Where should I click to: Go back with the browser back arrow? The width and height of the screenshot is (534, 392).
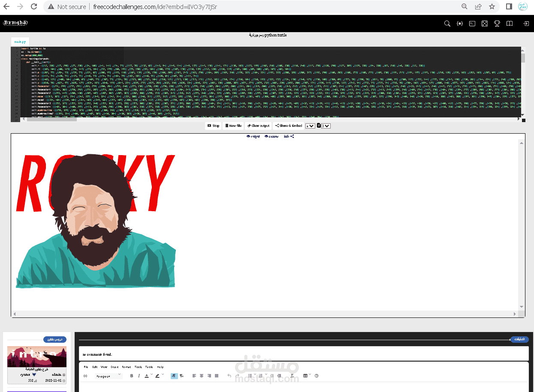pos(6,6)
